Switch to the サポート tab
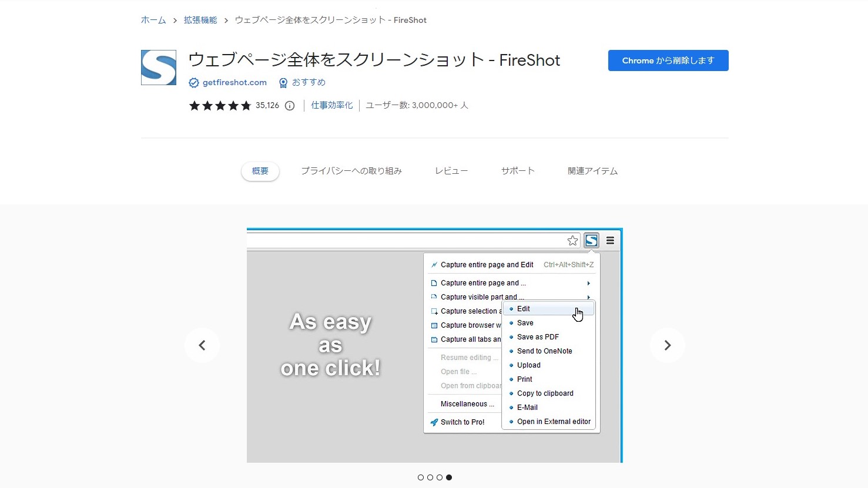Screen dimensions: 868x488 (x=518, y=171)
